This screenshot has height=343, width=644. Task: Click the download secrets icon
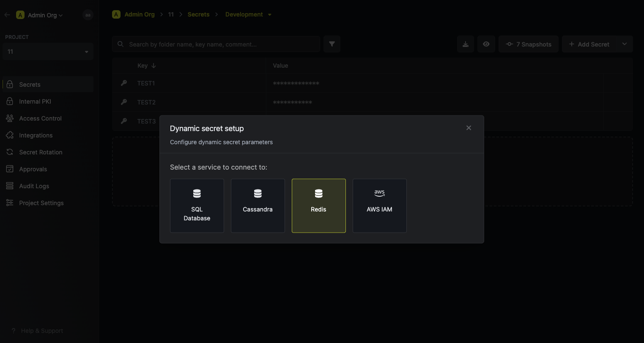pyautogui.click(x=466, y=44)
